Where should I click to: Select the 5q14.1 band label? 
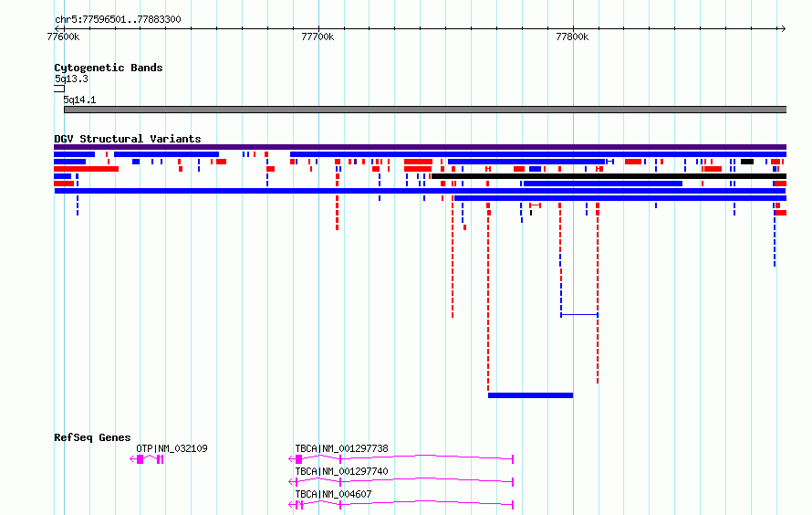point(79,100)
